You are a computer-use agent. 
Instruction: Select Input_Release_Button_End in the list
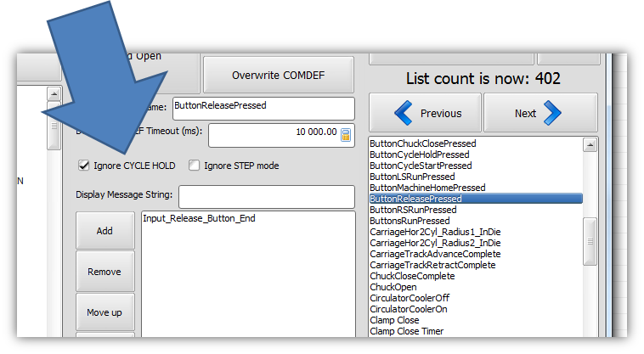point(200,219)
